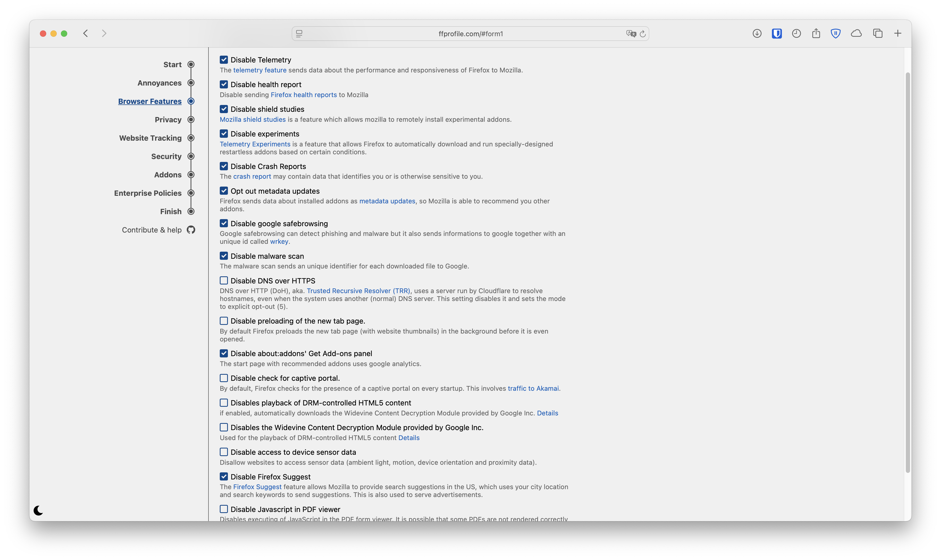Open the Mozilla shield studies link
941x560 pixels.
pyautogui.click(x=253, y=119)
